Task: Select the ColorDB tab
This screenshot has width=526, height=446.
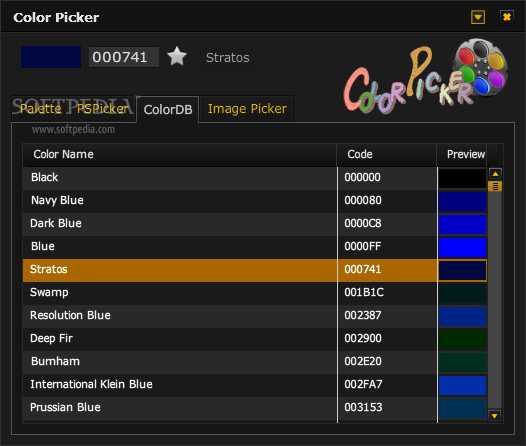Action: (168, 110)
